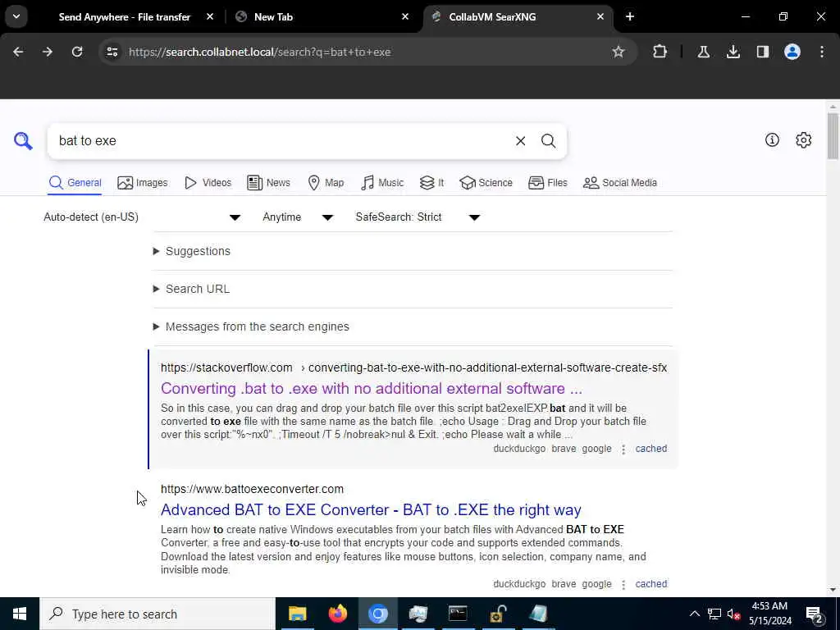Open cached link for battoexeconverter result
Image resolution: width=840 pixels, height=630 pixels.
pos(651,584)
